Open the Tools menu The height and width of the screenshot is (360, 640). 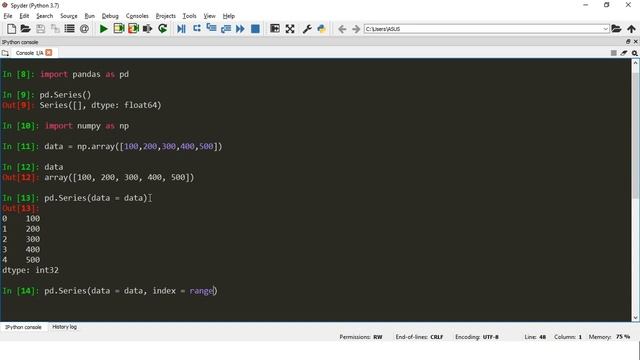(x=189, y=16)
